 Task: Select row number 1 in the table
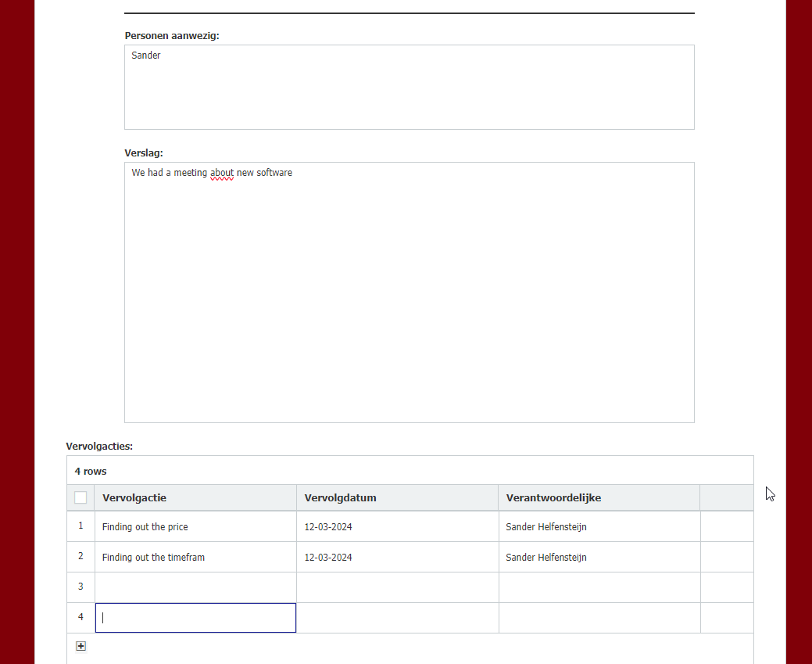click(80, 526)
